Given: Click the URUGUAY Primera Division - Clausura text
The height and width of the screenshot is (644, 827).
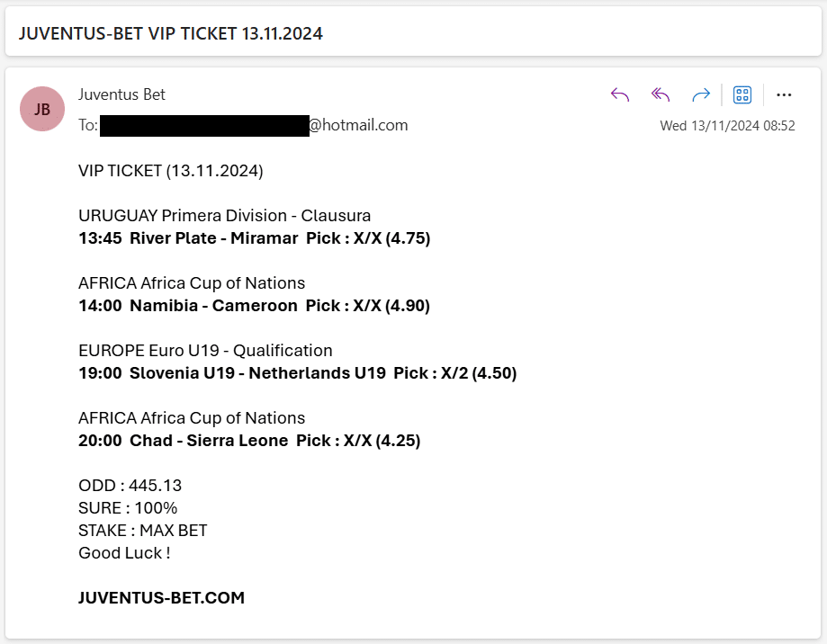Looking at the screenshot, I should click(225, 216).
